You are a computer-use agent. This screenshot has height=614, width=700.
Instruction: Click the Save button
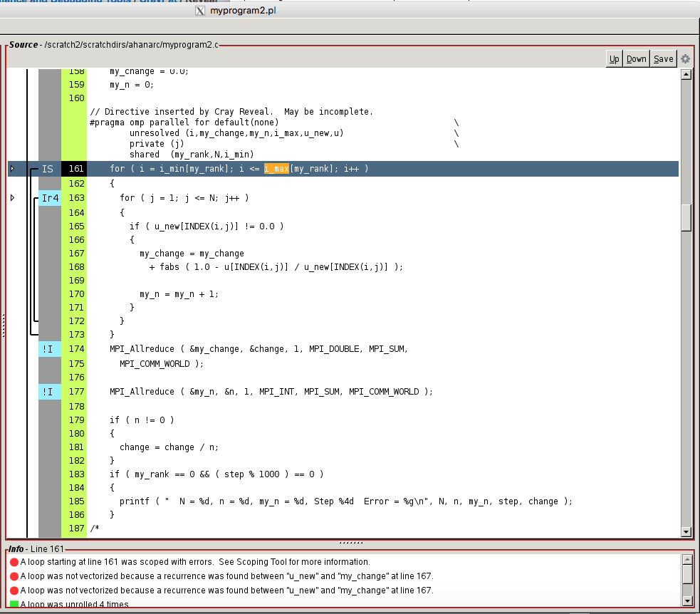click(x=662, y=58)
